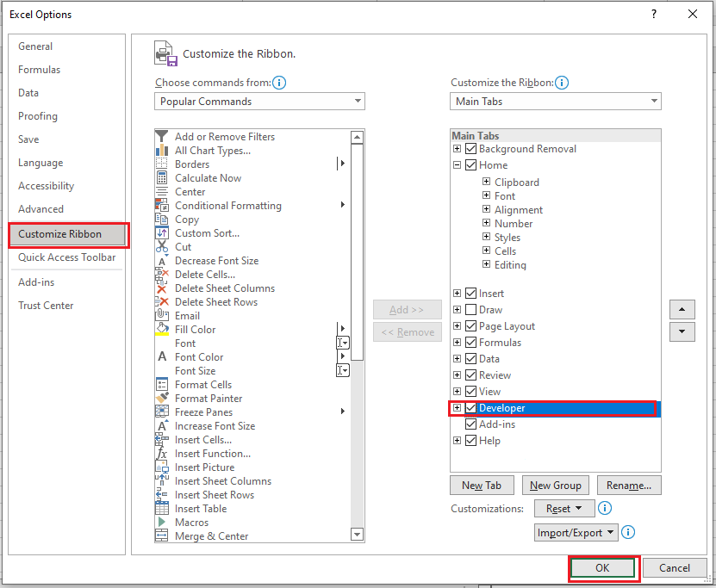Viewport: 716px width, 588px height.
Task: Click the Insert Function fx icon
Action: point(162,454)
